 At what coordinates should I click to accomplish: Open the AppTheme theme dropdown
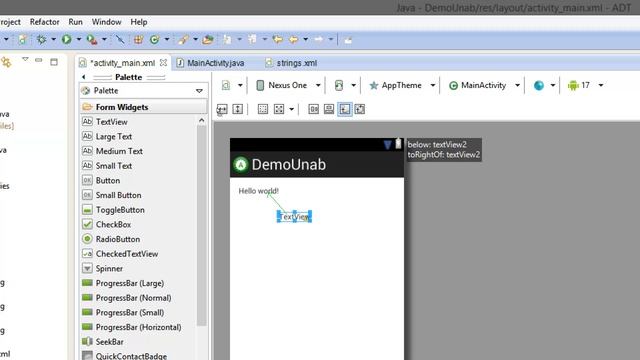[433, 85]
